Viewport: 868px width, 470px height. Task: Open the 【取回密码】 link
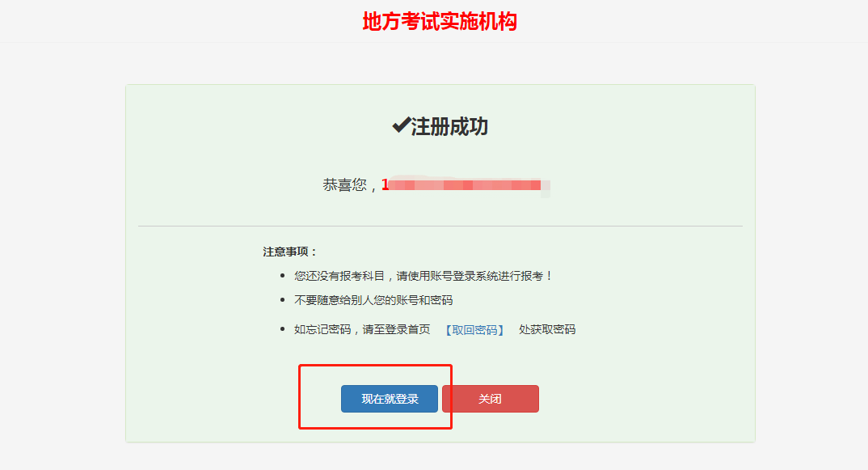click(x=474, y=330)
